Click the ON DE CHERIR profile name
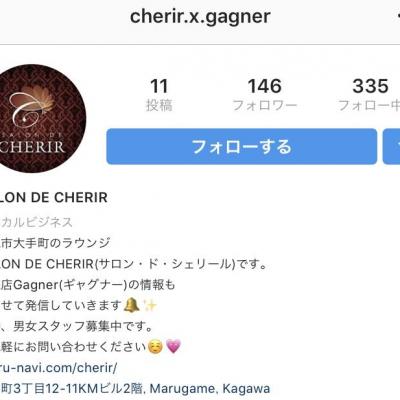This screenshot has width=400, height=400. [x=54, y=197]
